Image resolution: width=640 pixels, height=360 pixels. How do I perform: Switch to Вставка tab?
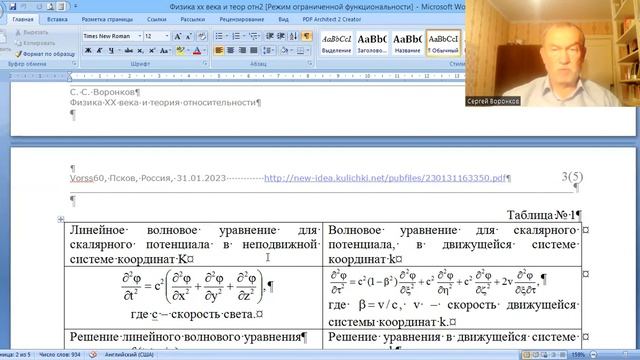(57, 19)
